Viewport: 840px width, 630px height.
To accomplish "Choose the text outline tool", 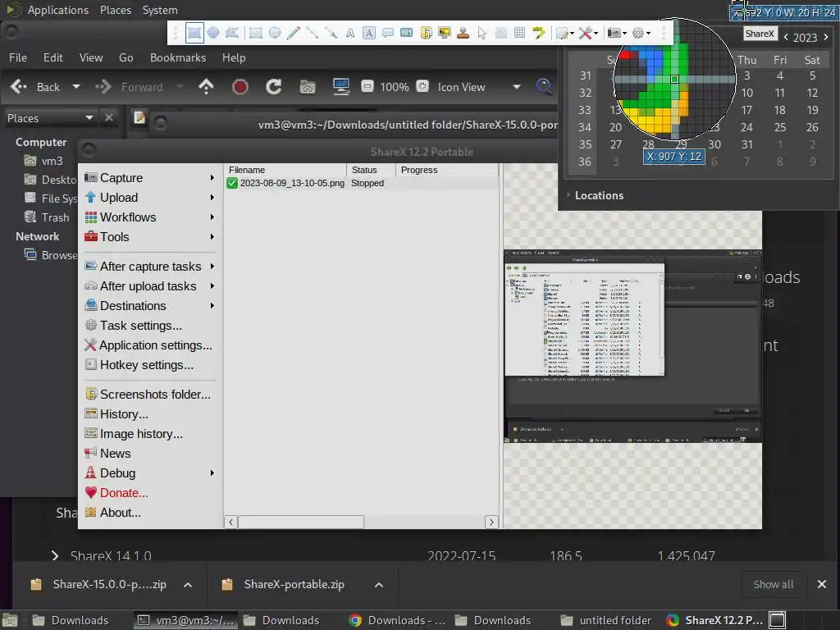I will [350, 33].
